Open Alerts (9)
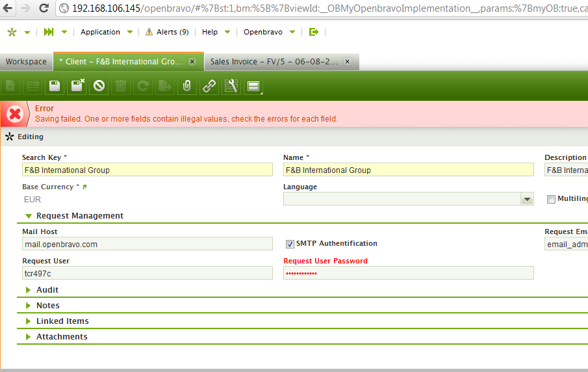Viewport: 588px width, 372px height. [172, 32]
